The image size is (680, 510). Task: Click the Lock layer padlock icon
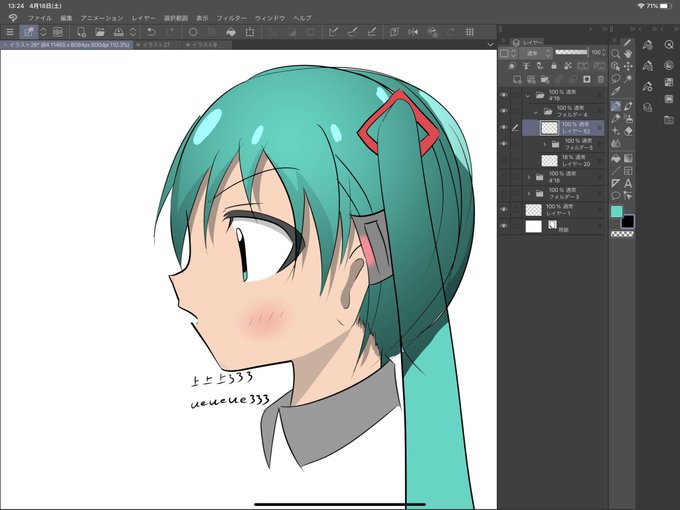click(554, 66)
